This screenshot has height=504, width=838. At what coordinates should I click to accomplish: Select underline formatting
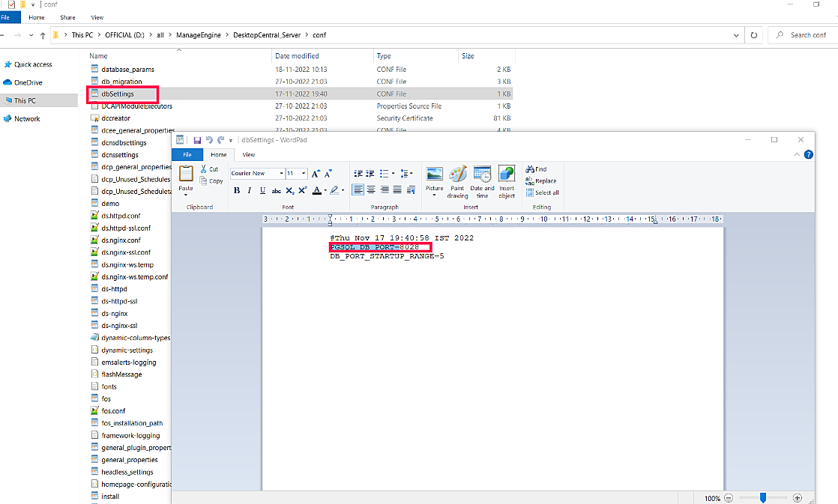pyautogui.click(x=262, y=189)
